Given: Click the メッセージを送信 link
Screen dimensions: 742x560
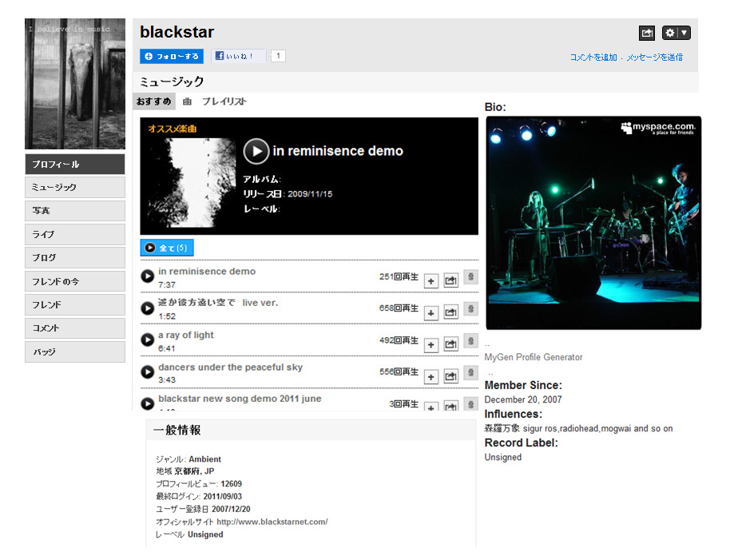Looking at the screenshot, I should 655,58.
